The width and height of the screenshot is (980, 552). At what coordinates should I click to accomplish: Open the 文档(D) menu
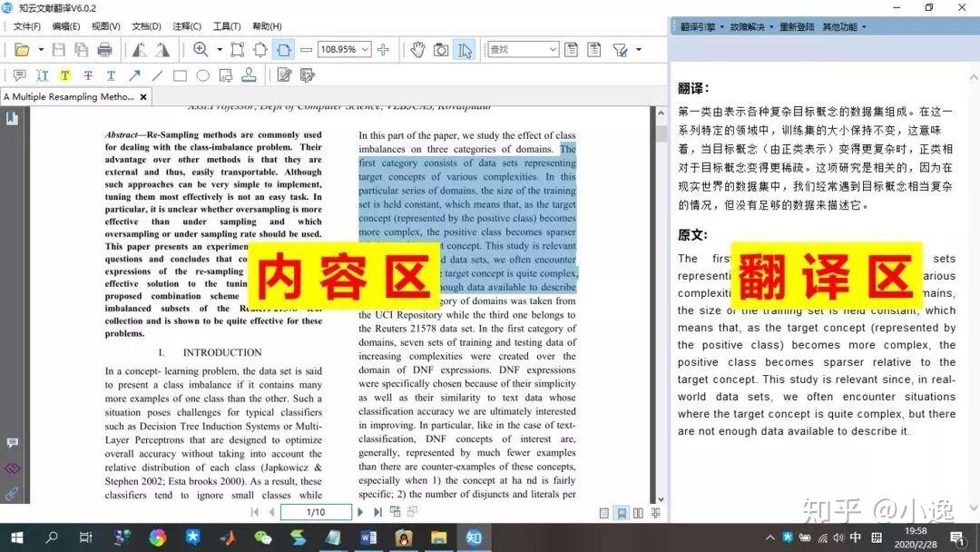point(145,25)
